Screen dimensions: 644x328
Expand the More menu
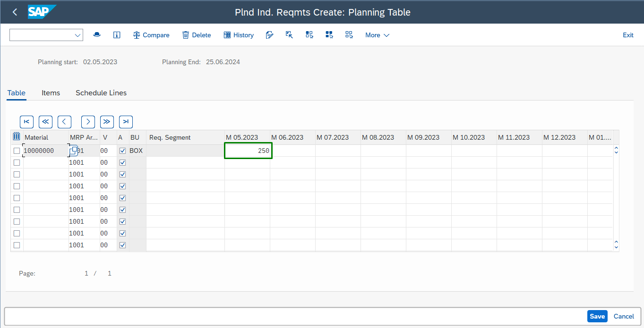tap(377, 35)
